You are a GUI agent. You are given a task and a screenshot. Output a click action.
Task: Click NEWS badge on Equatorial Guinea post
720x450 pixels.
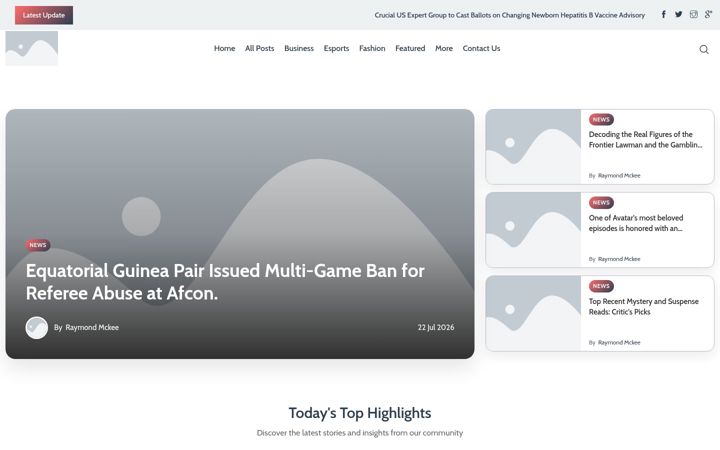point(38,245)
